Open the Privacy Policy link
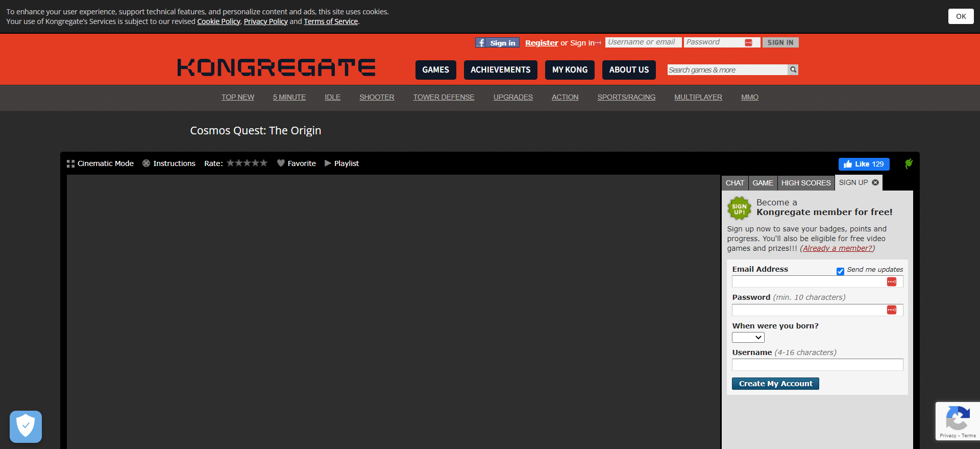This screenshot has width=980, height=449. point(266,21)
